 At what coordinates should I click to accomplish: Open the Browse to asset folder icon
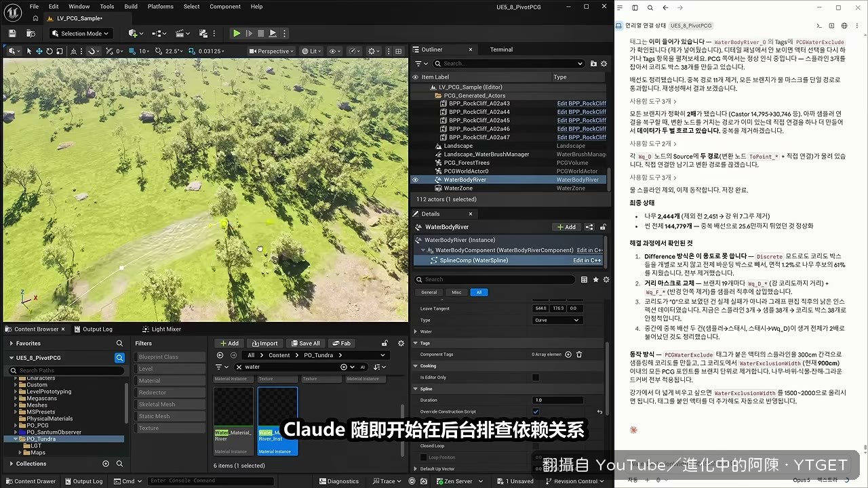click(31, 33)
